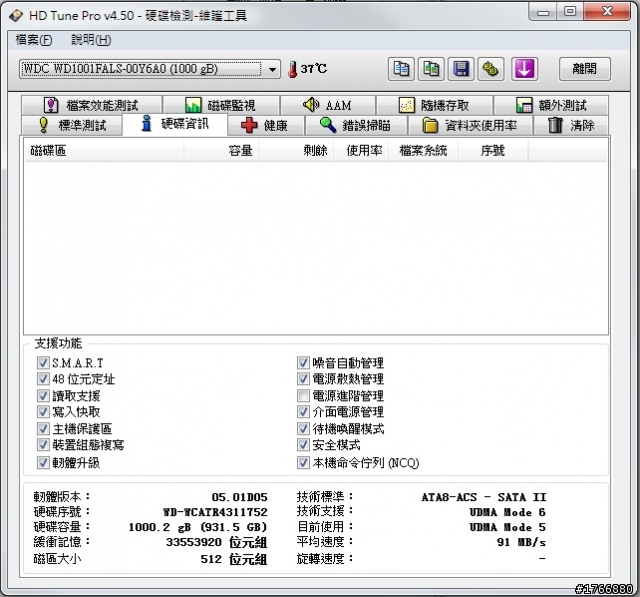
Task: Enable the 電源進階管理 checkbox
Action: [303, 395]
